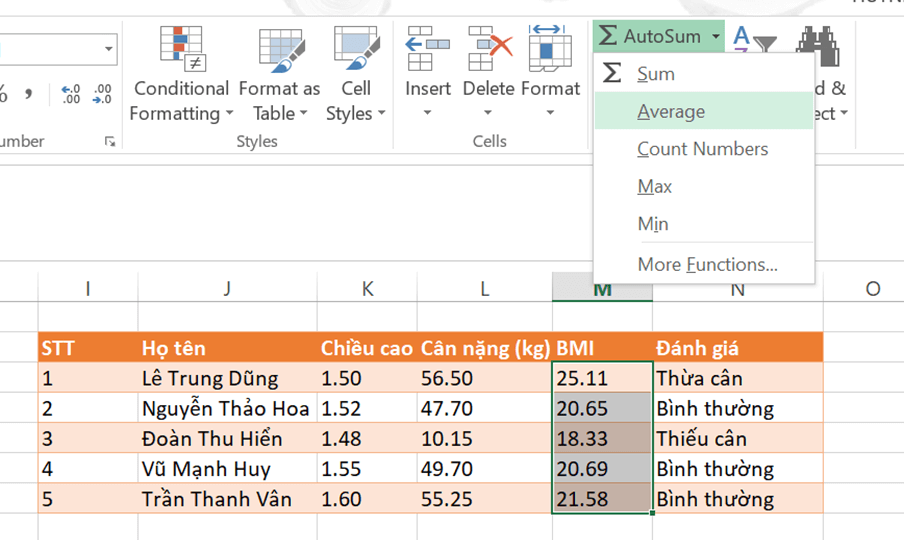This screenshot has height=540, width=904.
Task: Select height cell 1.48
Action: point(367,438)
